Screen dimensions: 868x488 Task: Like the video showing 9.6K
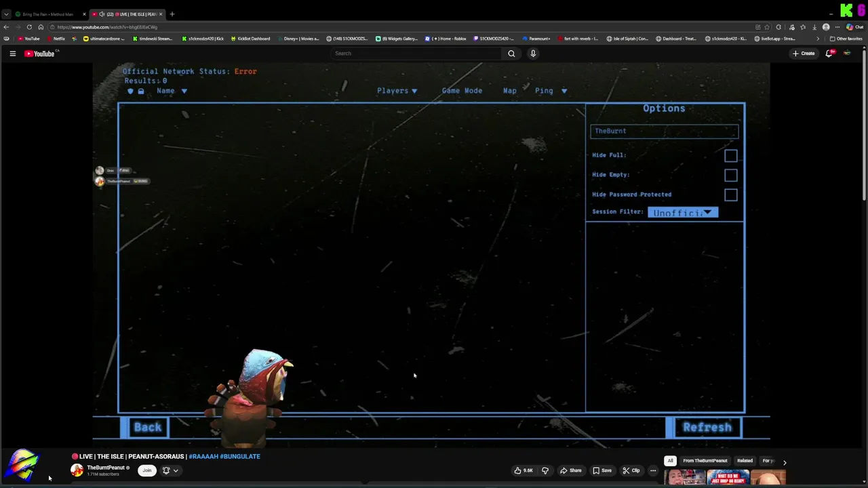pos(524,470)
